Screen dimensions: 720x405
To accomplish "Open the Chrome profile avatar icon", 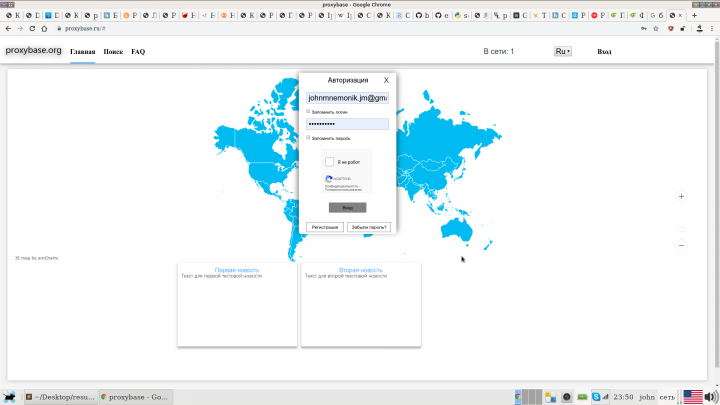I will pos(699,28).
